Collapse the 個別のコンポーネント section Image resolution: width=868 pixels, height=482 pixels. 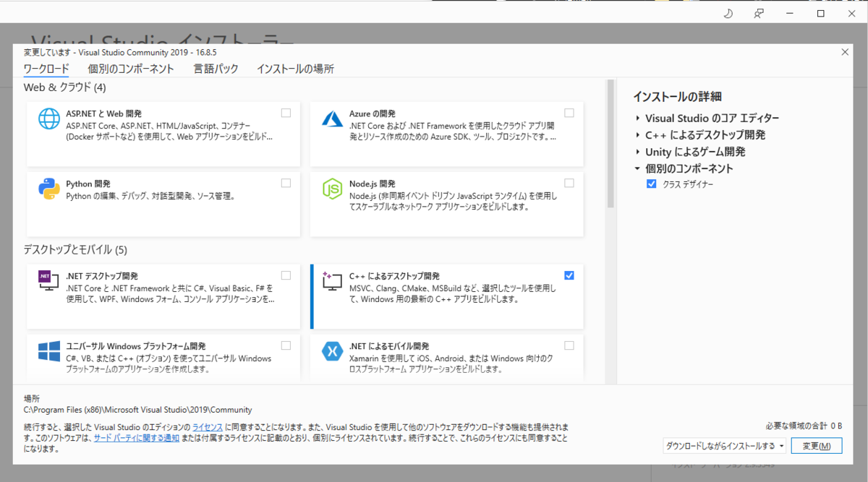[x=637, y=168]
